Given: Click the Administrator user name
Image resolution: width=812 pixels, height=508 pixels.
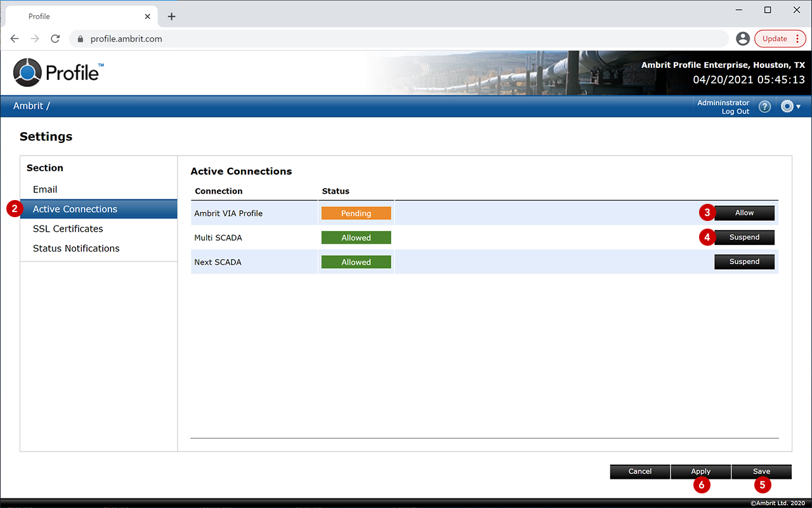Looking at the screenshot, I should (723, 103).
